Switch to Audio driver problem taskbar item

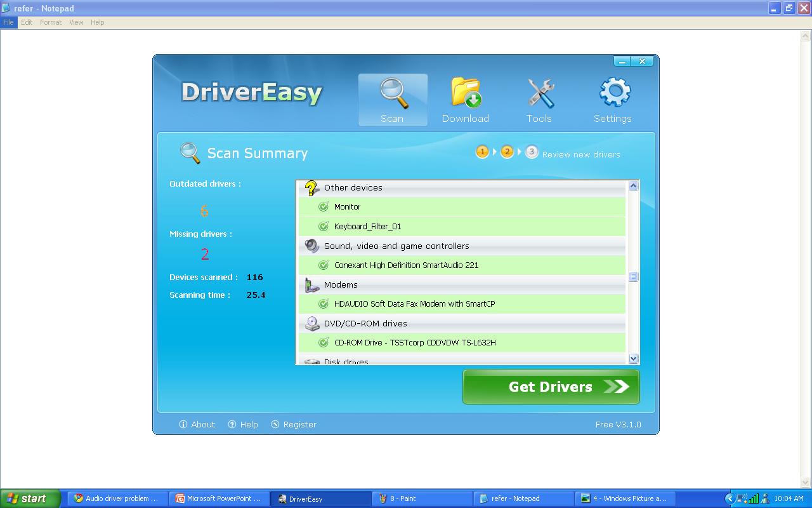pos(118,498)
